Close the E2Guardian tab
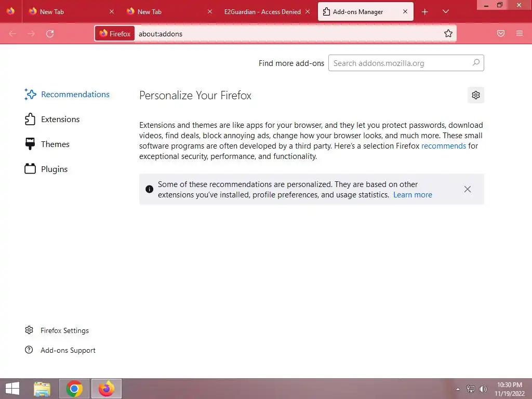The width and height of the screenshot is (532, 399). 308,11
